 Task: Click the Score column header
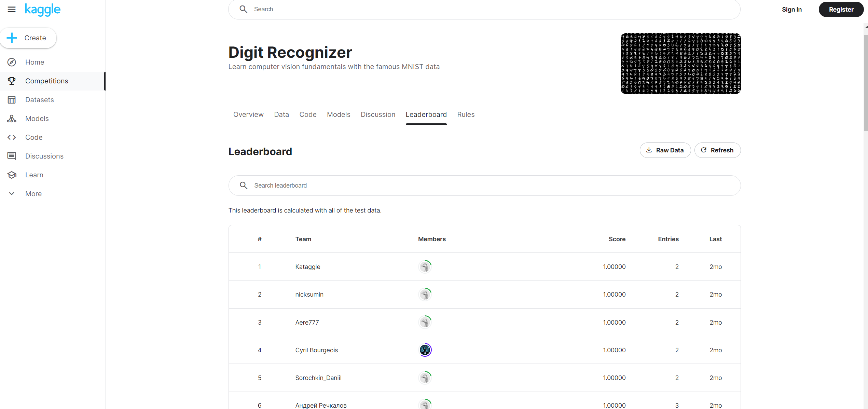coord(617,239)
